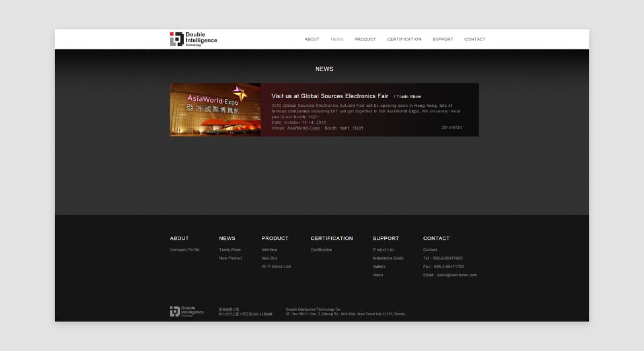Open New Product footer link
Image resolution: width=644 pixels, height=351 pixels.
[x=230, y=259]
